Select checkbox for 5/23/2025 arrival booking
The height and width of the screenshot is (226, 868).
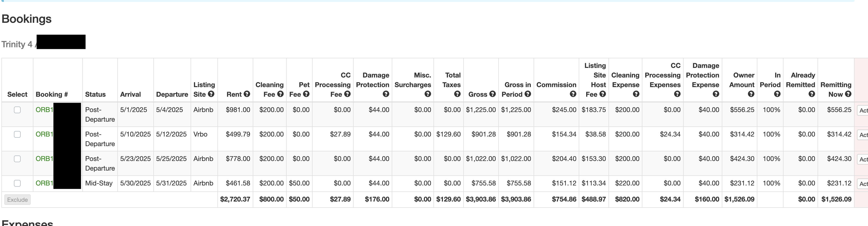[x=17, y=159]
